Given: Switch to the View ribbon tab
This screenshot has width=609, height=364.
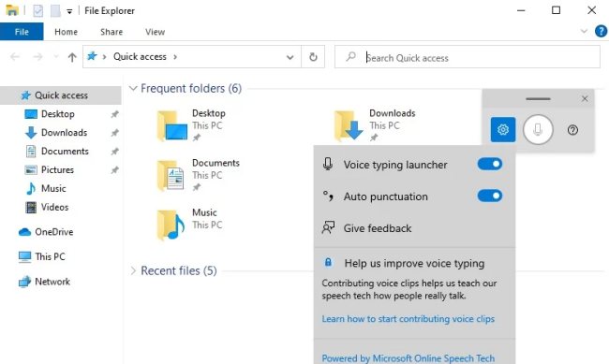Looking at the screenshot, I should tap(155, 32).
